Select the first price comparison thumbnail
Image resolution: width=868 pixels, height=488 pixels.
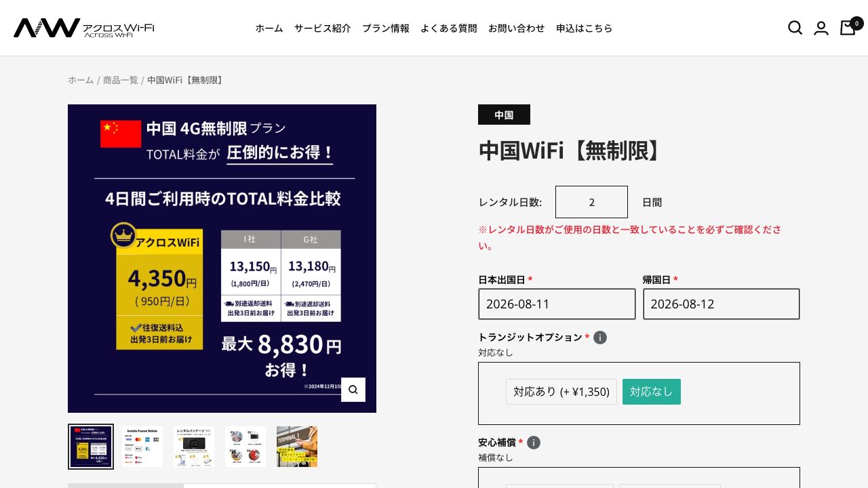91,447
